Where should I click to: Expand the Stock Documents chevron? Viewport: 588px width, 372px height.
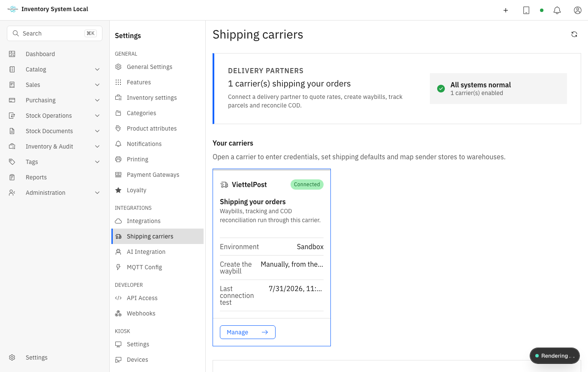[97, 131]
